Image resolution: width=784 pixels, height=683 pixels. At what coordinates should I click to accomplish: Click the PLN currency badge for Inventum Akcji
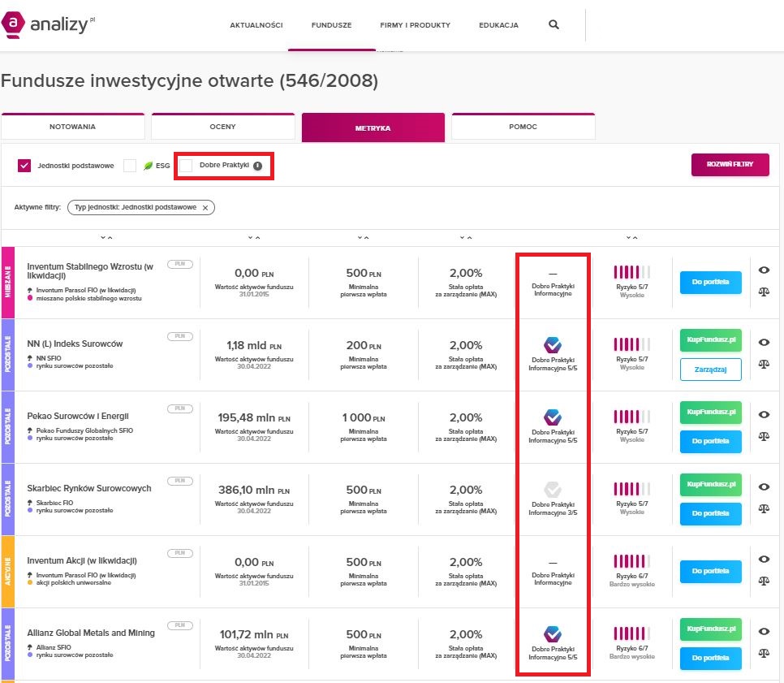(x=180, y=553)
